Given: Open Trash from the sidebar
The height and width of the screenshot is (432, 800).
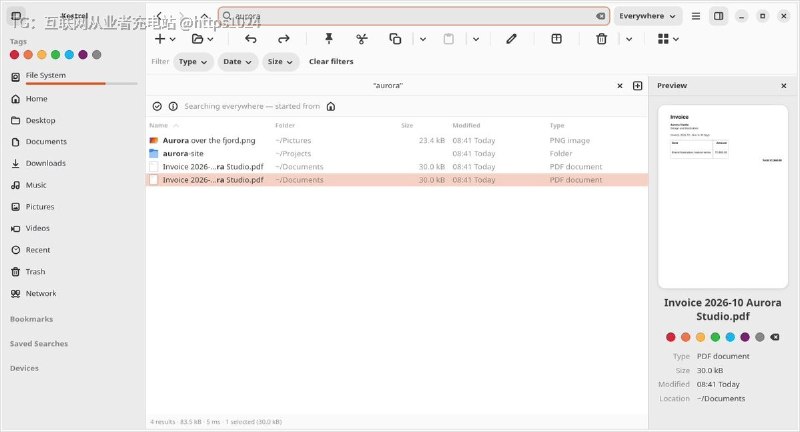Looking at the screenshot, I should click(73, 272).
